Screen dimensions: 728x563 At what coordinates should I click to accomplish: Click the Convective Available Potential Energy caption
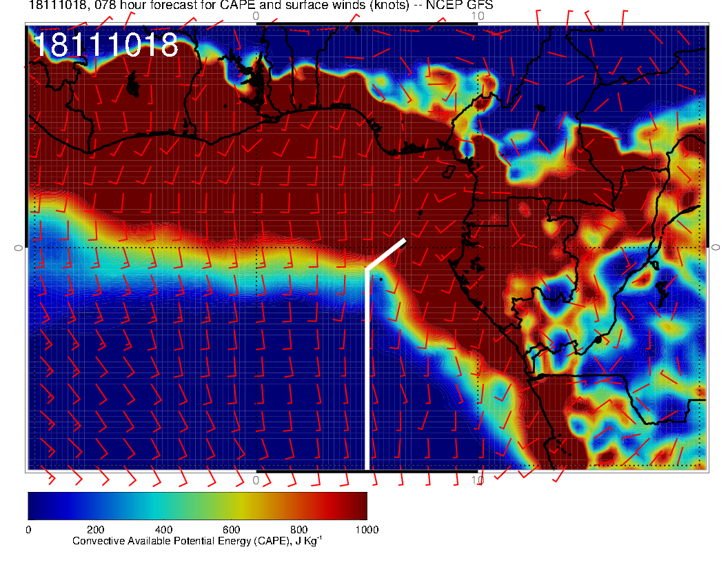(197, 541)
